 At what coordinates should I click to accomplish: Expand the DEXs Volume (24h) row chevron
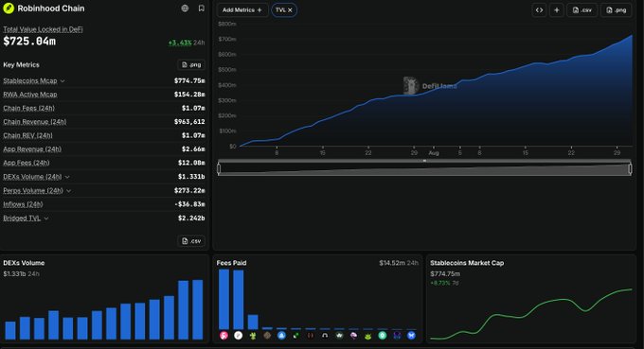click(x=67, y=177)
